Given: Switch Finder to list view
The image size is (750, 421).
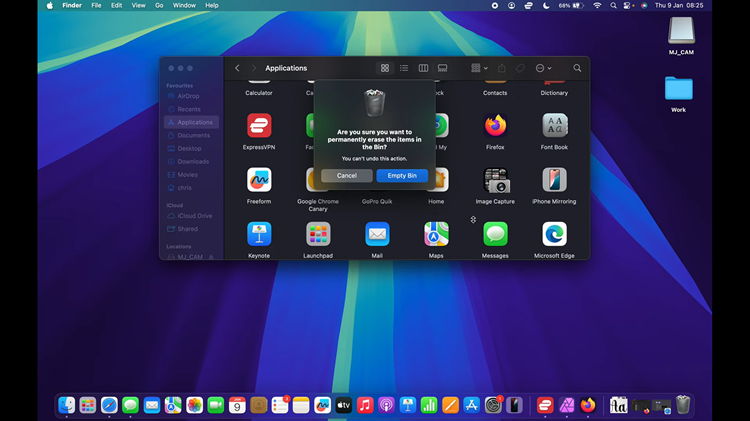Looking at the screenshot, I should pyautogui.click(x=404, y=68).
